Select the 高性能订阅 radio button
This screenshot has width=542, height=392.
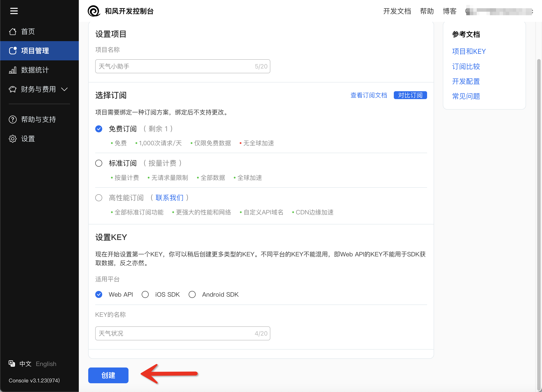[x=99, y=198]
